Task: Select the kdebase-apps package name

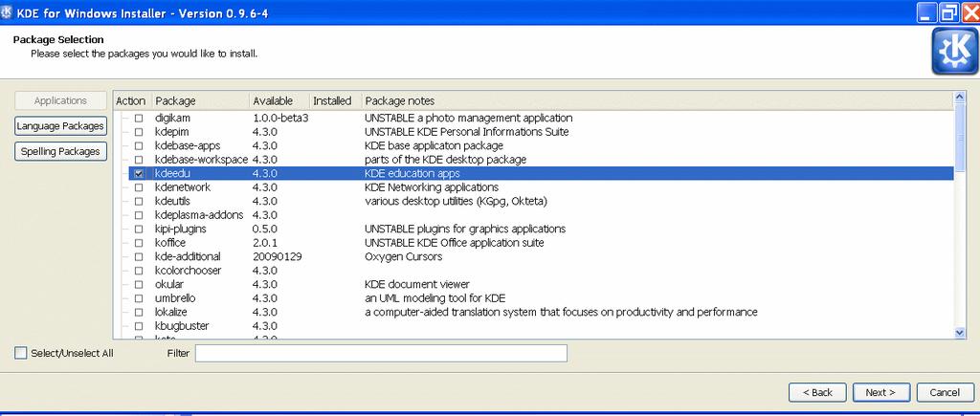Action: point(188,146)
